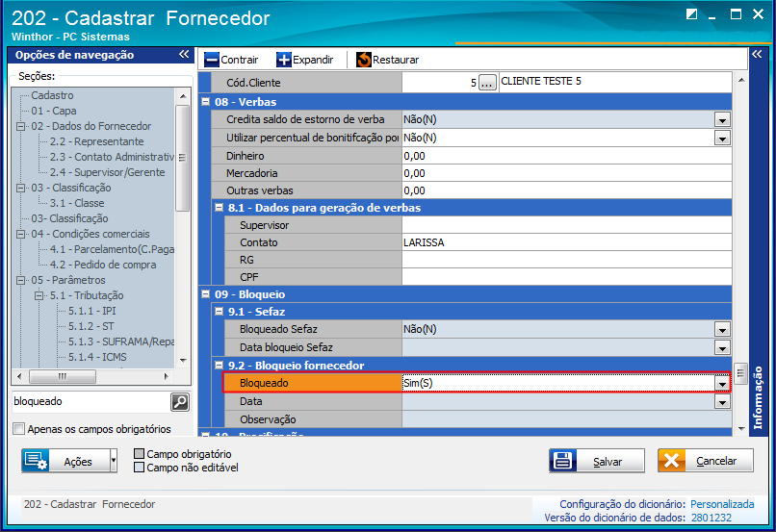Select Cadastro in sections tree
The height and width of the screenshot is (532, 776).
click(x=52, y=95)
